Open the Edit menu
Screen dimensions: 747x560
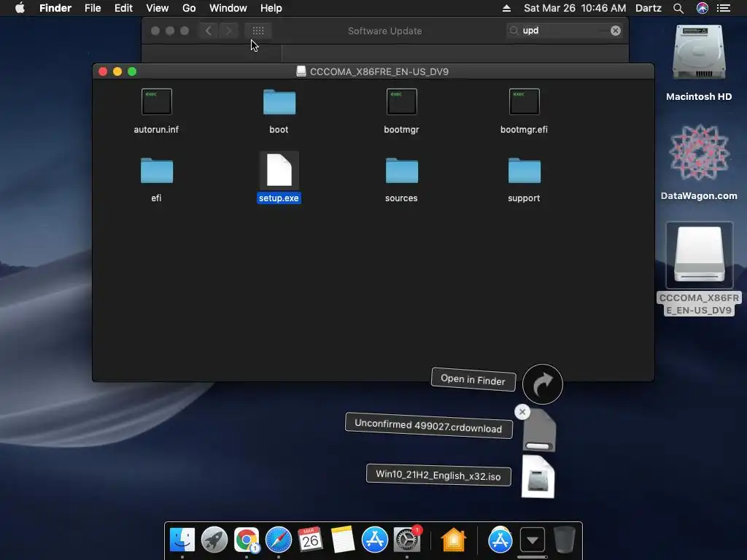click(123, 8)
